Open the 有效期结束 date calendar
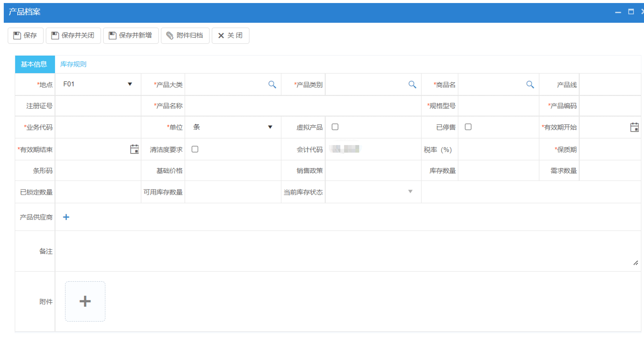 tap(134, 149)
